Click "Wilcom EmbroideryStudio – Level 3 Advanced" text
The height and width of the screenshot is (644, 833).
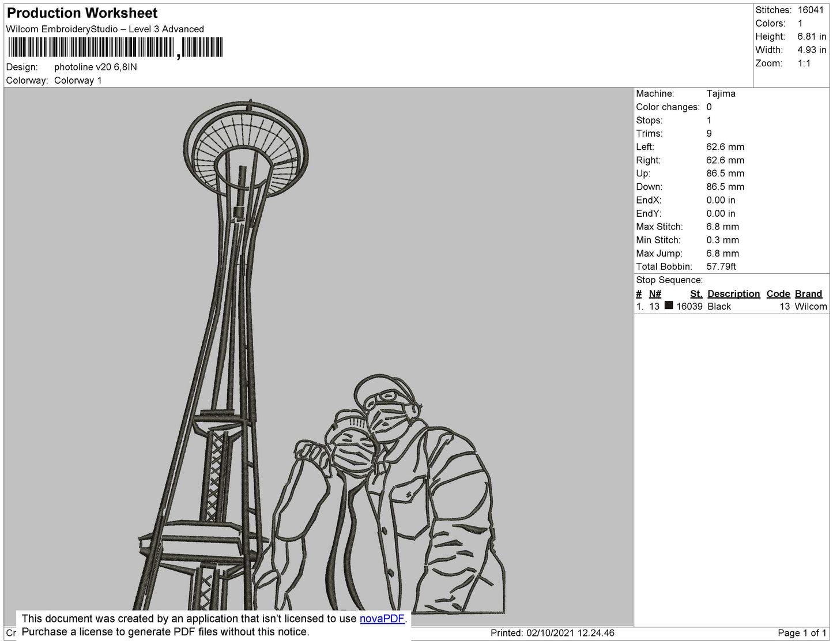tap(105, 29)
